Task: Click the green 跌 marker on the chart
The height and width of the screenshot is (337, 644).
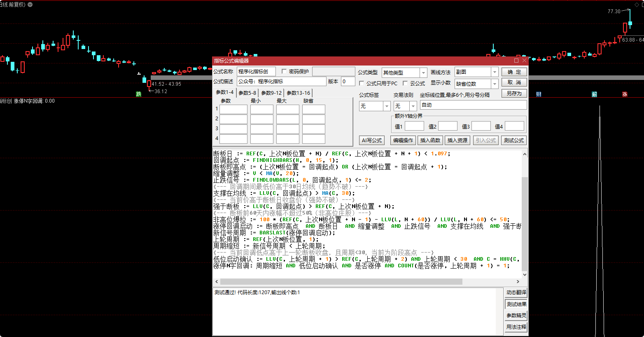Action: (x=139, y=94)
